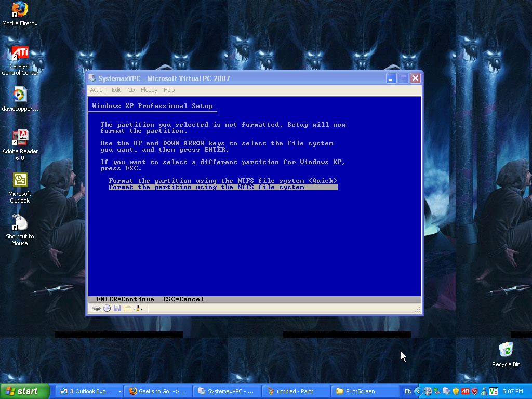Click the CD drive status icon in Virtual PC
This screenshot has height=399, width=532.
pos(107,308)
